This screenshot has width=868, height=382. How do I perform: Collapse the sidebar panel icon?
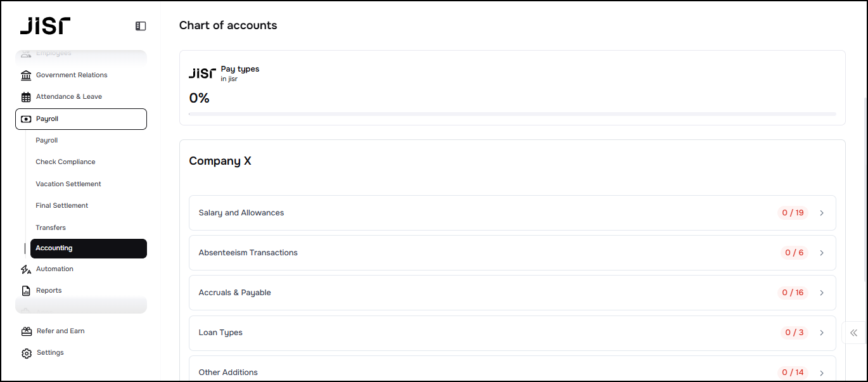(141, 26)
